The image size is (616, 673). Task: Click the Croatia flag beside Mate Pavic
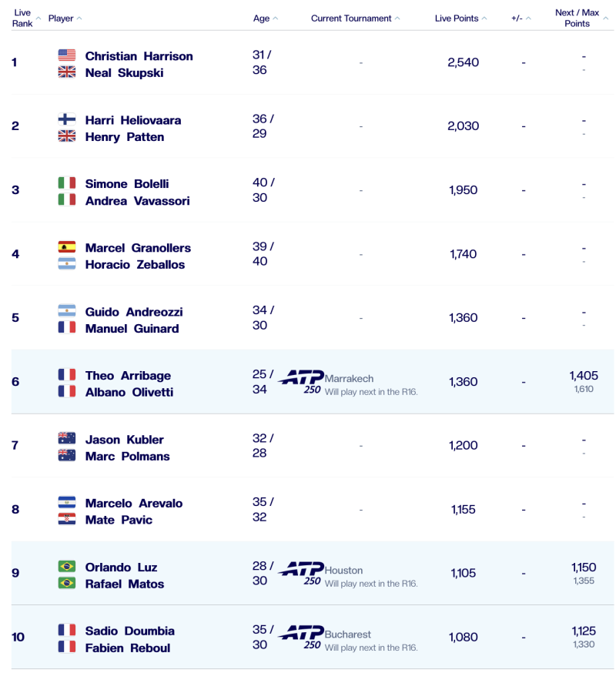click(67, 520)
